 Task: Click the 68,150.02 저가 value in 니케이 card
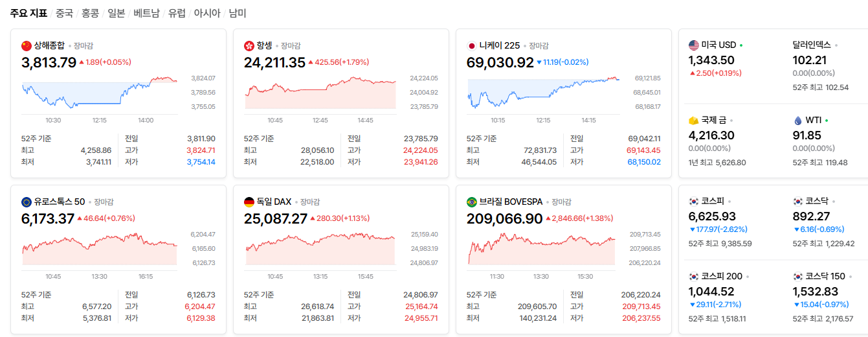pos(644,162)
